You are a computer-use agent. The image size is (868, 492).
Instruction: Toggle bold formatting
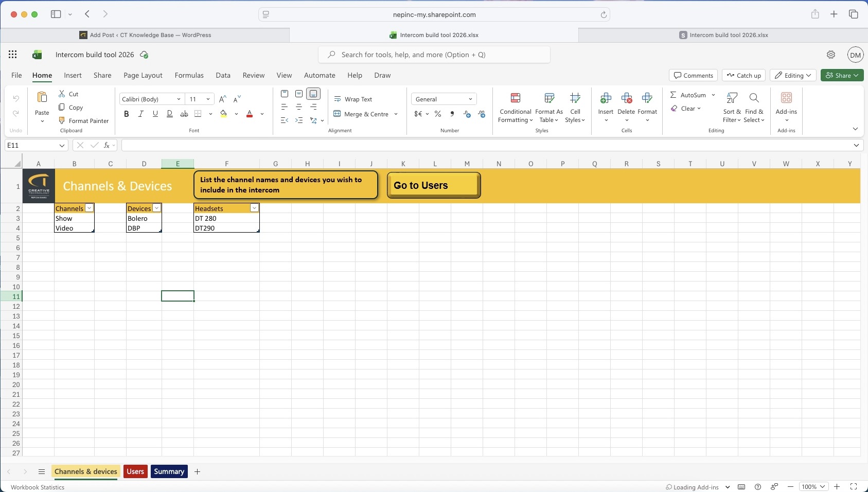click(x=127, y=114)
